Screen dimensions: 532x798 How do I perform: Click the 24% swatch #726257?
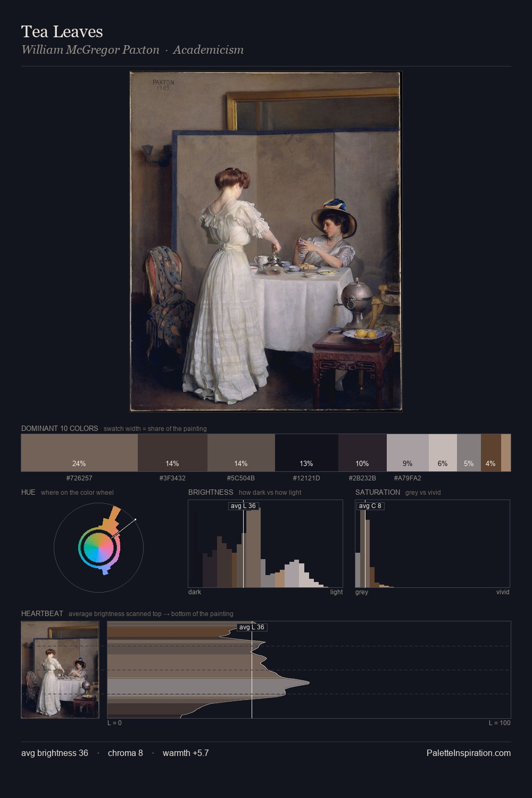click(x=79, y=453)
